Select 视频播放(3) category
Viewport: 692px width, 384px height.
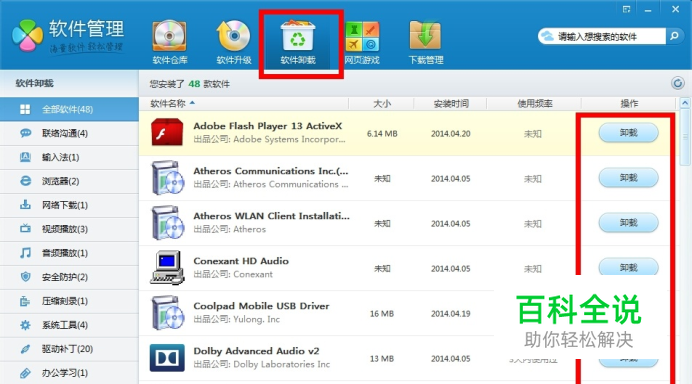(69, 229)
